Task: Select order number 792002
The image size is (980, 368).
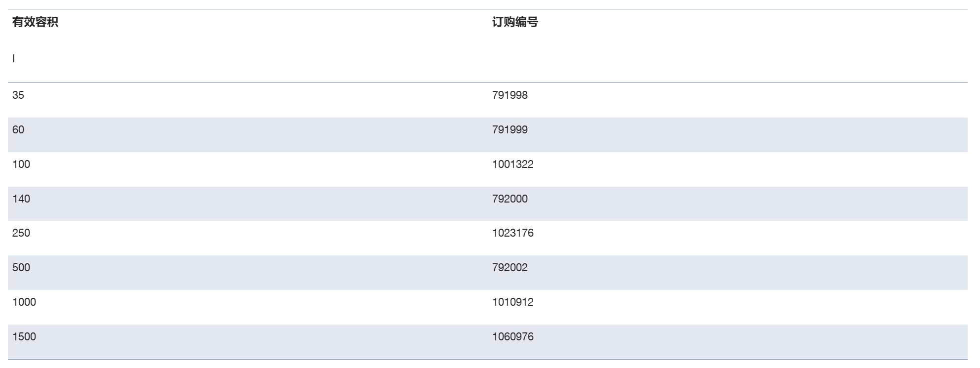Action: pyautogui.click(x=510, y=268)
